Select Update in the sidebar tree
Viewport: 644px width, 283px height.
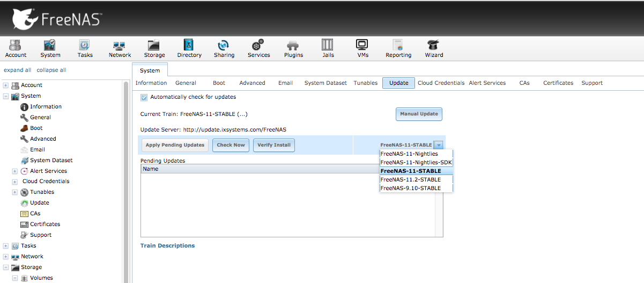pyautogui.click(x=39, y=202)
